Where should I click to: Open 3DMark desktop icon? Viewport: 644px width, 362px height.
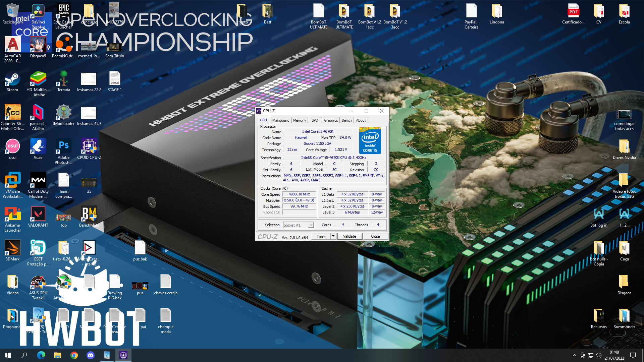point(12,250)
